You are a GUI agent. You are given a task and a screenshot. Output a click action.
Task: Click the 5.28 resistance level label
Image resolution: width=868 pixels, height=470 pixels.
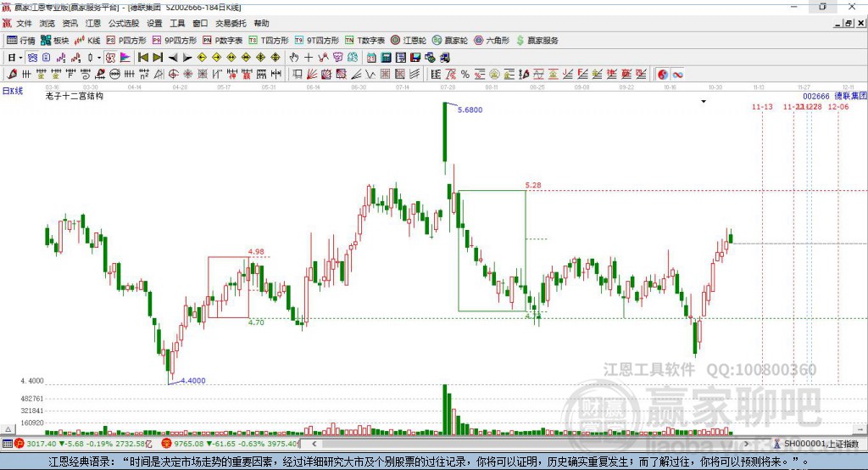pos(533,185)
